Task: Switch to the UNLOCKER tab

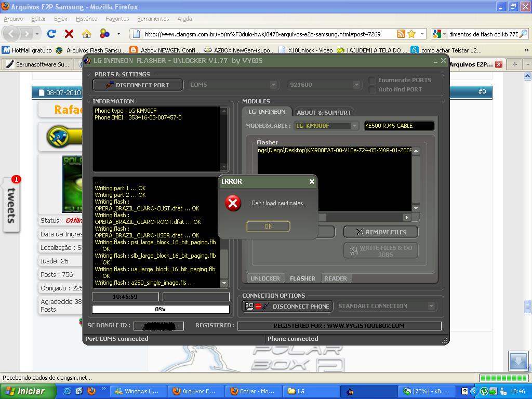Action: (265, 278)
